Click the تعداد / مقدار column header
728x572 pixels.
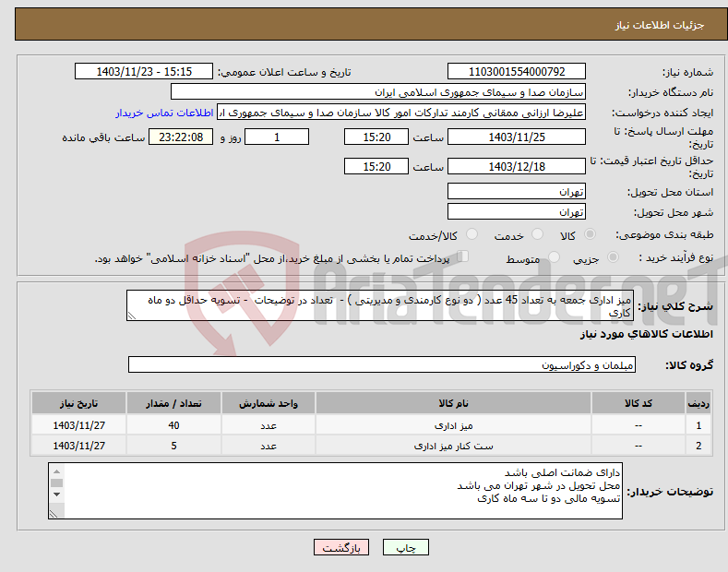pos(173,403)
